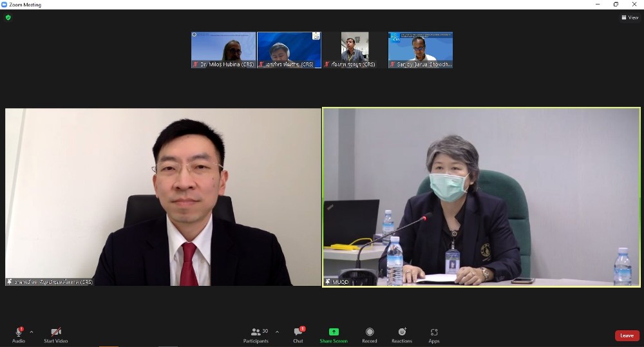This screenshot has width=644, height=347.
Task: Click the MUQD speaker video tile
Action: click(x=481, y=196)
